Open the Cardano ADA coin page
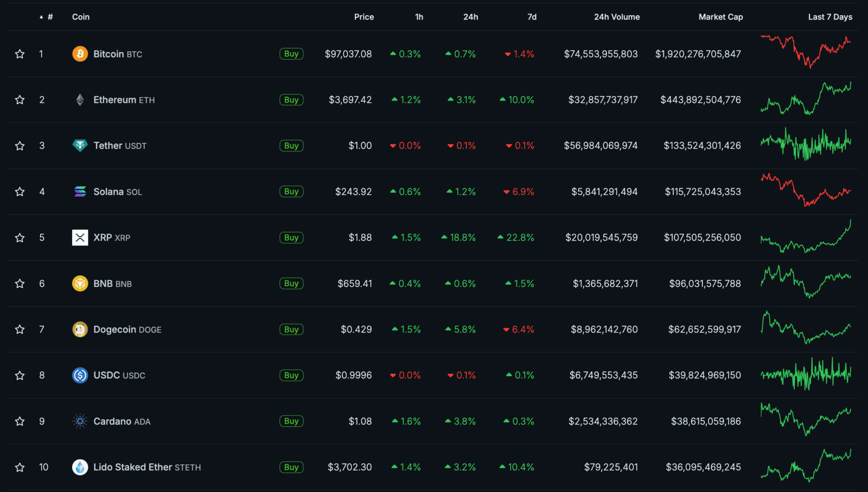The image size is (868, 492). pyautogui.click(x=122, y=421)
